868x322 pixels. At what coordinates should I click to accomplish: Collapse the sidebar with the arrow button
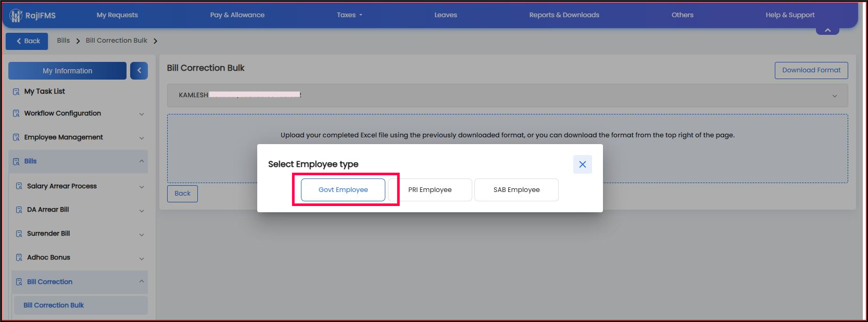click(139, 71)
